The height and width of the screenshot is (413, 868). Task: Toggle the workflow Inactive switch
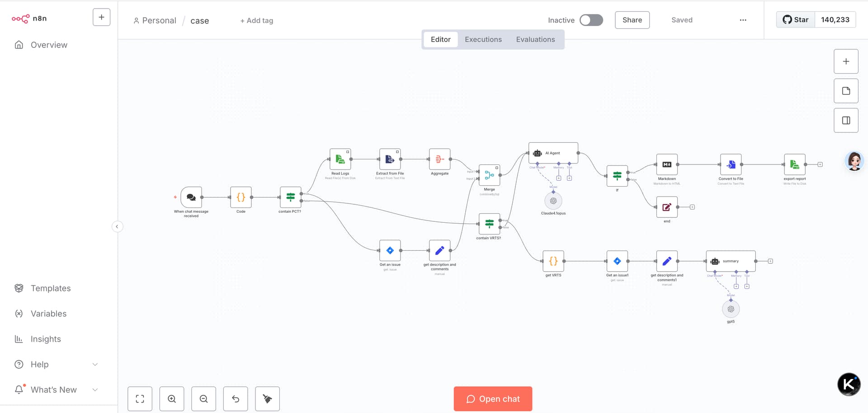coord(591,20)
